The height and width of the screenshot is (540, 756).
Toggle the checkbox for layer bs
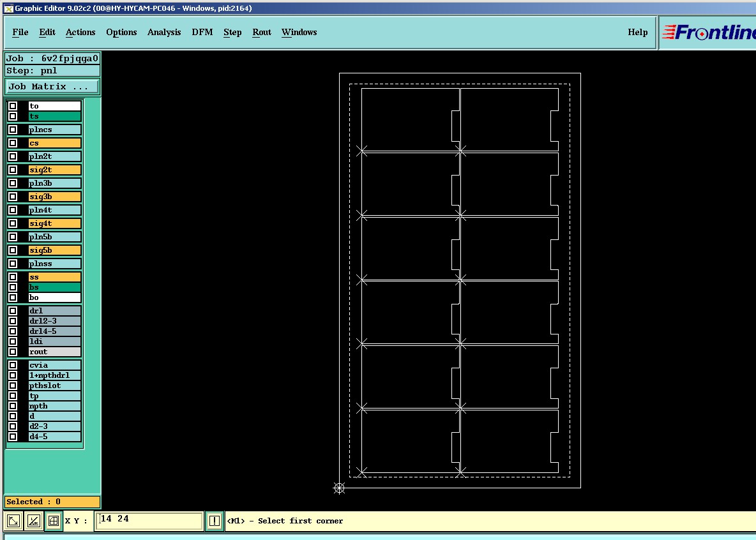pyautogui.click(x=13, y=287)
